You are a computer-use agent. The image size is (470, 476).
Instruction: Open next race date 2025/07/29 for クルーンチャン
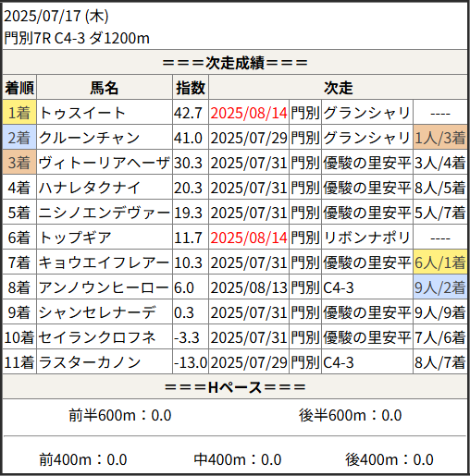249,138
